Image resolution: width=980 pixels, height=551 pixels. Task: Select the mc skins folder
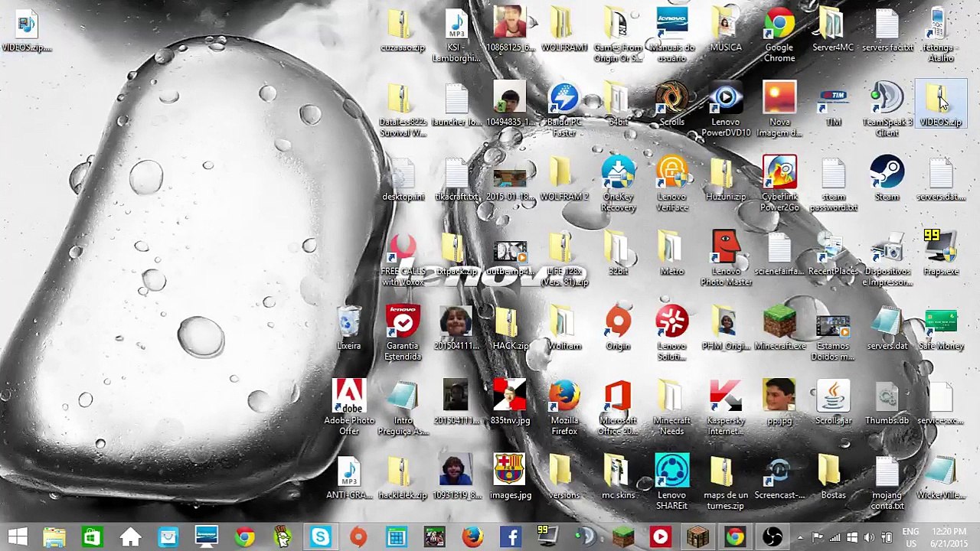tap(618, 478)
